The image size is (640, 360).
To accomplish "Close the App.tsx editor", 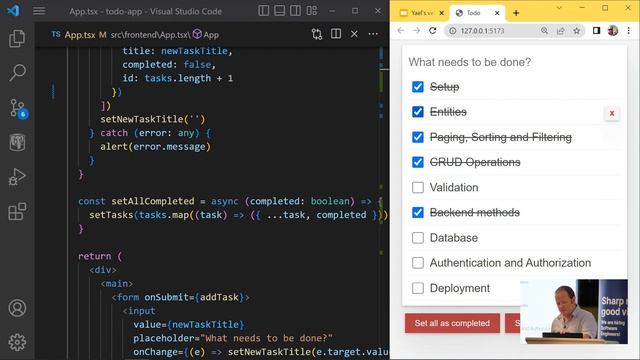I will pos(354,34).
